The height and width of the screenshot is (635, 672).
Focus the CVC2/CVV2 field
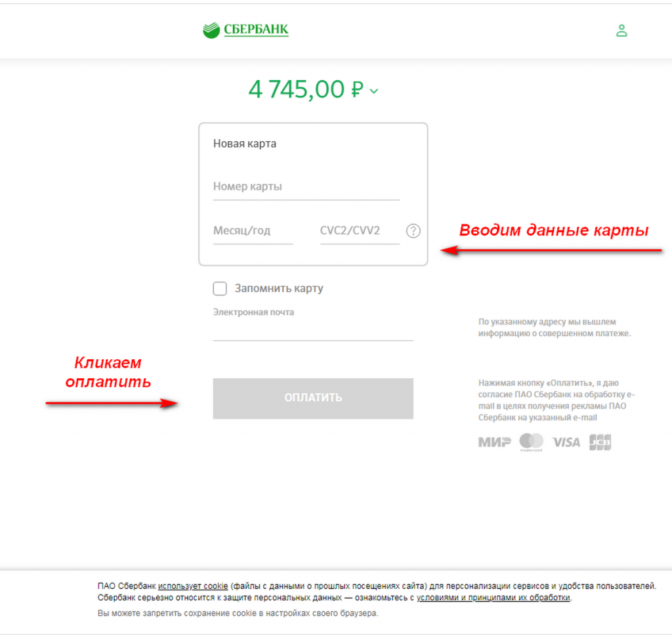click(x=360, y=231)
